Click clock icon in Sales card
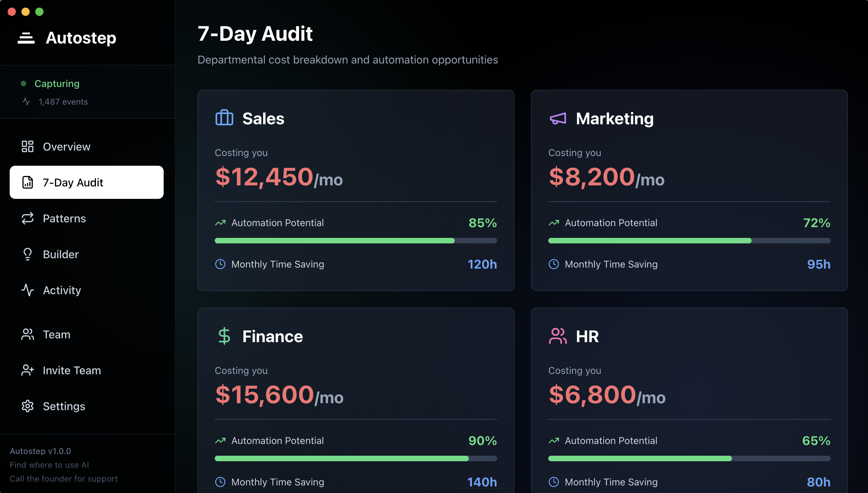The width and height of the screenshot is (868, 493). (220, 264)
